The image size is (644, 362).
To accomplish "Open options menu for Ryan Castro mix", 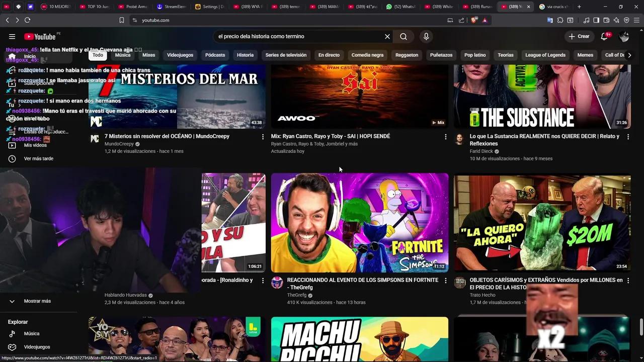I will (445, 136).
